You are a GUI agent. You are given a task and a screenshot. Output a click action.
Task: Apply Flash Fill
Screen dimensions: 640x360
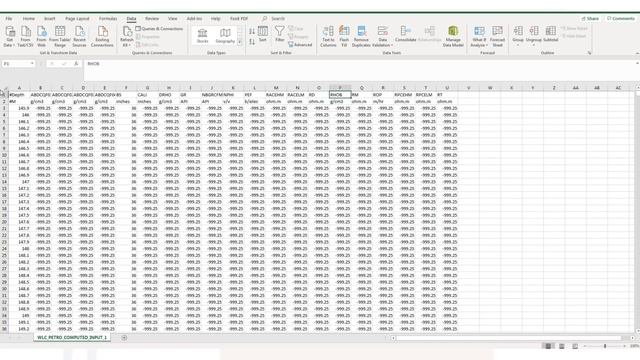coord(344,36)
